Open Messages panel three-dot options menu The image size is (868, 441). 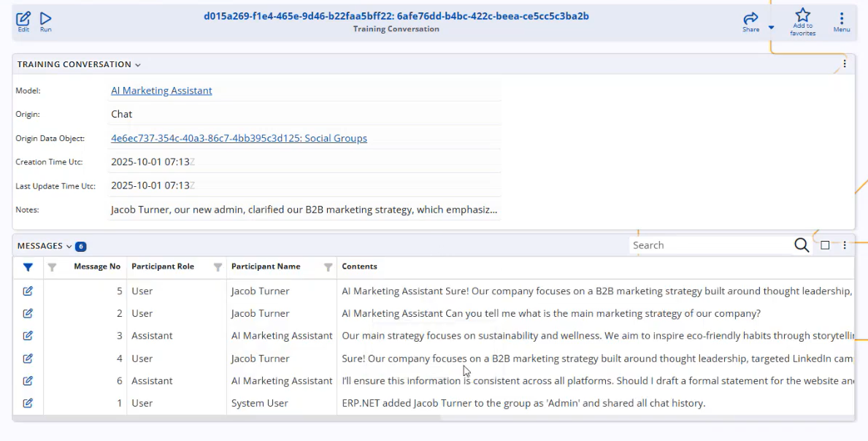[x=845, y=245]
